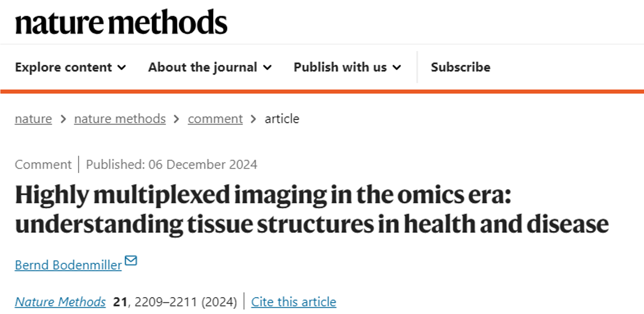
Task: Click the article breadcrumb text
Action: [282, 119]
